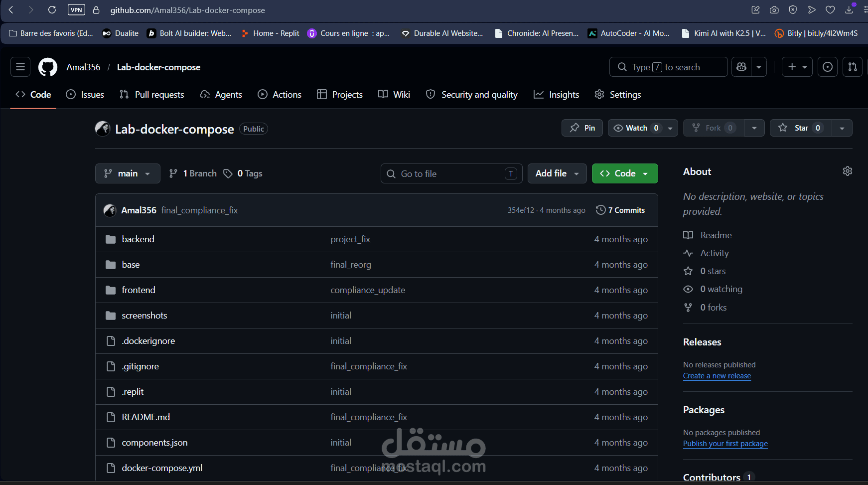The image size is (868, 485).
Task: Open the README.md file
Action: [146, 417]
